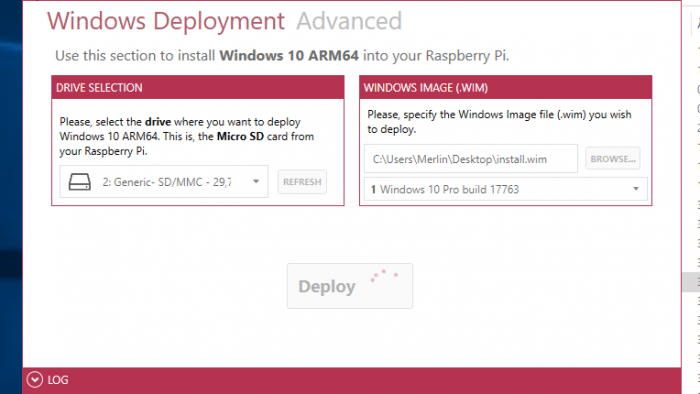The height and width of the screenshot is (394, 700).
Task: Open the Windows Deployment tab
Action: (166, 21)
